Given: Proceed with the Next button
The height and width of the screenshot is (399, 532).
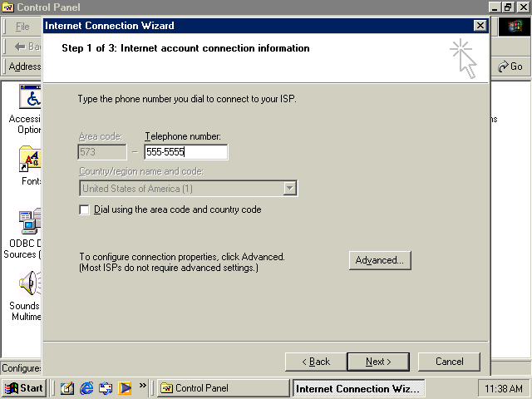Looking at the screenshot, I should [x=378, y=362].
